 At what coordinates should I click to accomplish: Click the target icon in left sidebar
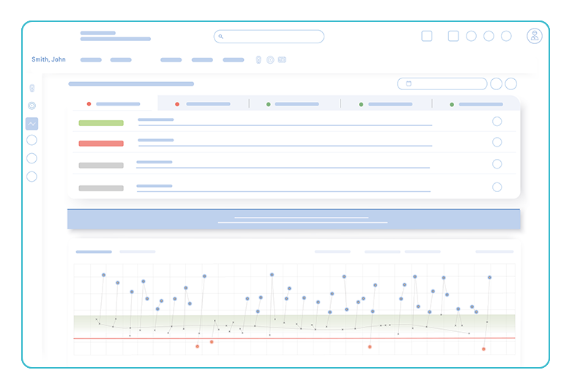pos(31,106)
